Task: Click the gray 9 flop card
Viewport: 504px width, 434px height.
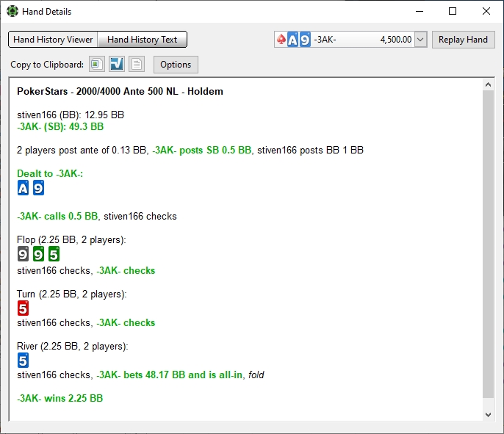Action: 24,254
